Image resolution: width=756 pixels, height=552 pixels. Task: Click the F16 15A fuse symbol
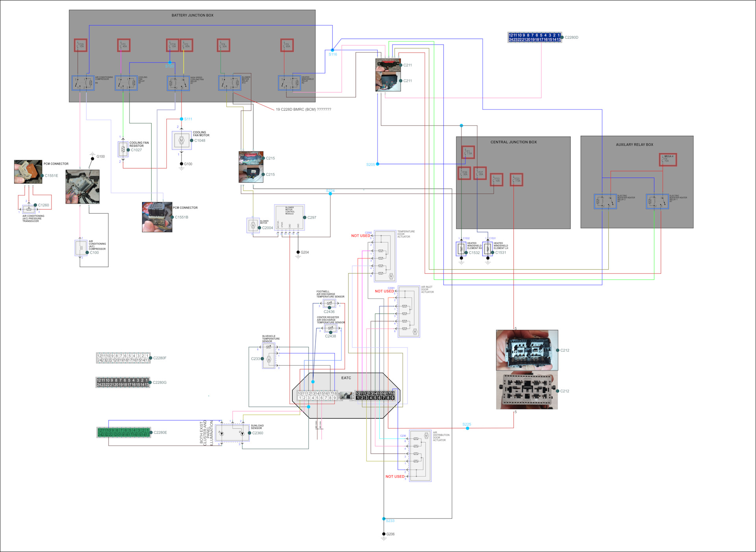[x=172, y=45]
